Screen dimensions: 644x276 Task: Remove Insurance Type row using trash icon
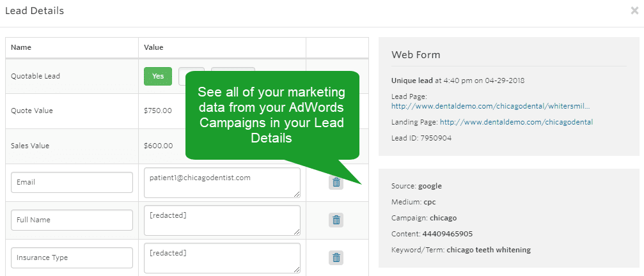pyautogui.click(x=336, y=257)
